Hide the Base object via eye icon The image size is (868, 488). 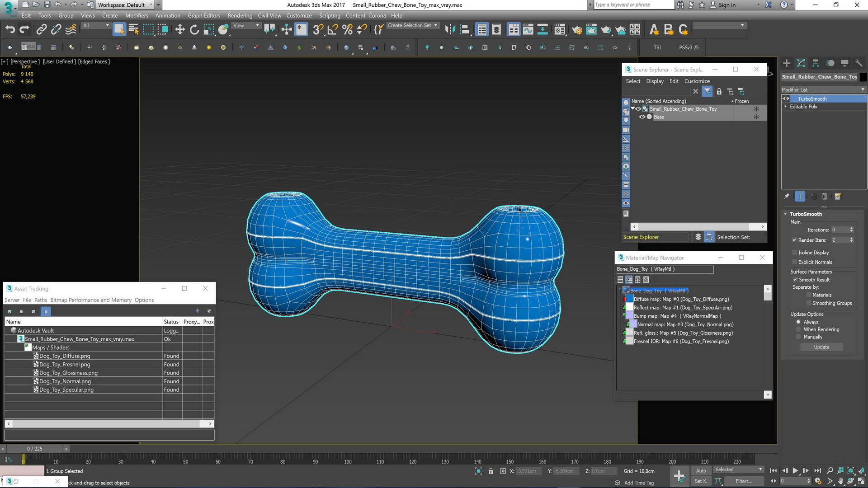click(642, 117)
